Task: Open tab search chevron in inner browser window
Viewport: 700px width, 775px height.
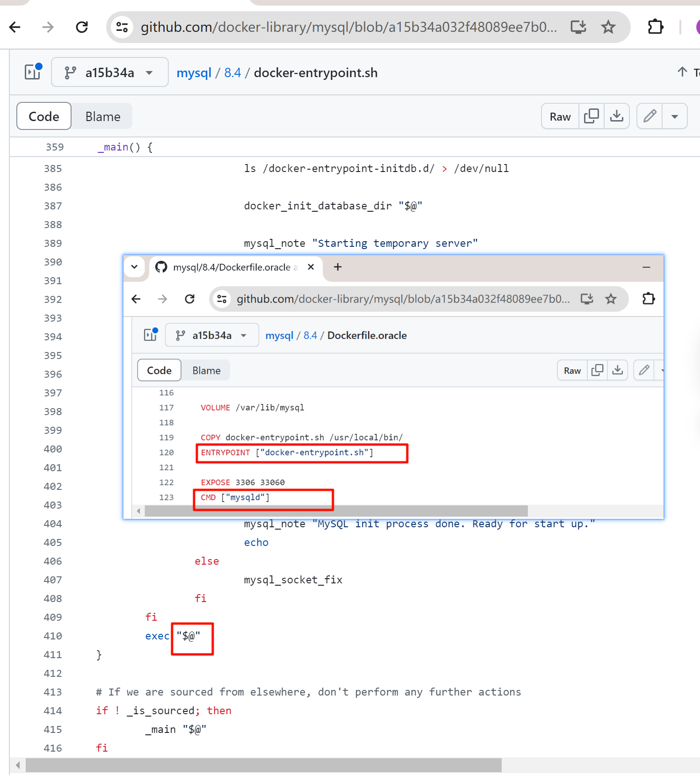Action: (x=134, y=267)
